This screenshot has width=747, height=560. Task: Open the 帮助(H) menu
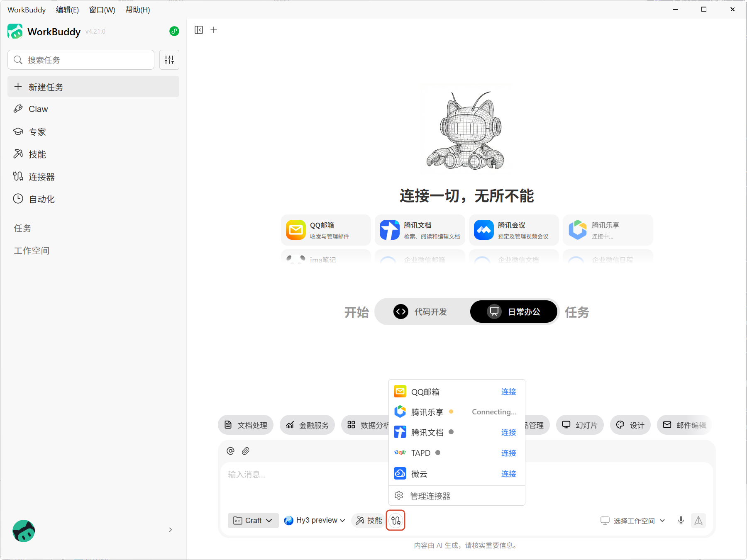(x=138, y=10)
